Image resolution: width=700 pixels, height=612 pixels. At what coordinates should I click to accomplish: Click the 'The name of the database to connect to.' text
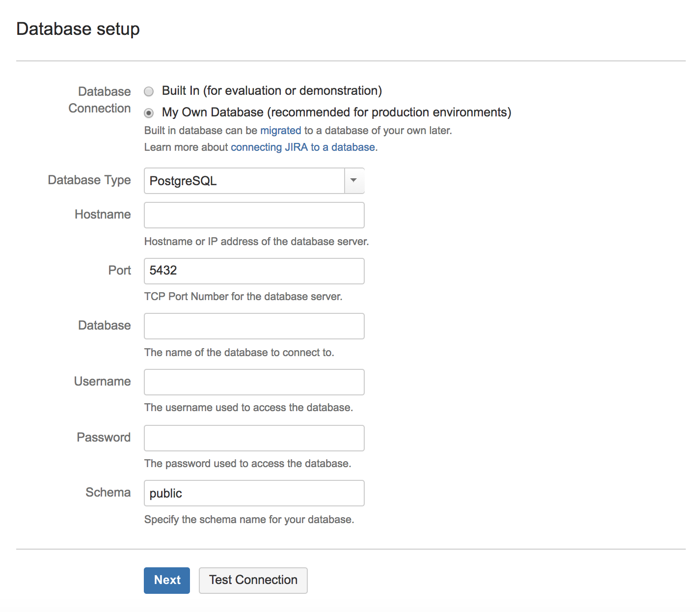pos(239,353)
